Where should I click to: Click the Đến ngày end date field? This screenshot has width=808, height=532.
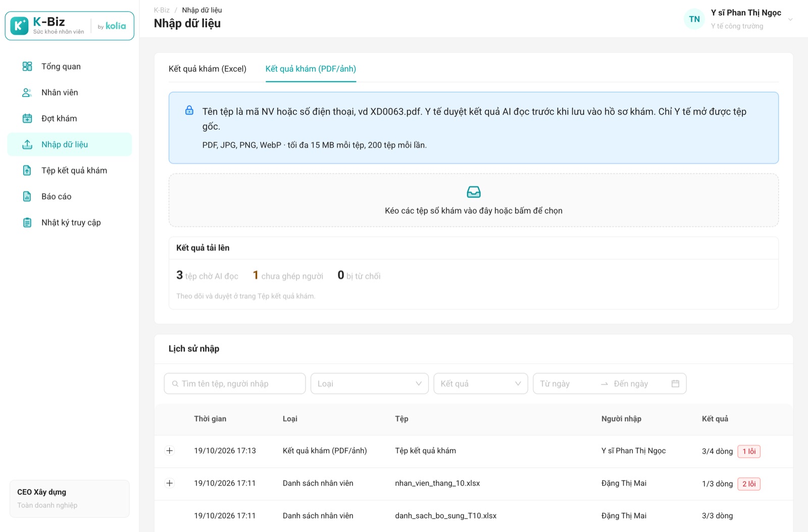coord(639,384)
